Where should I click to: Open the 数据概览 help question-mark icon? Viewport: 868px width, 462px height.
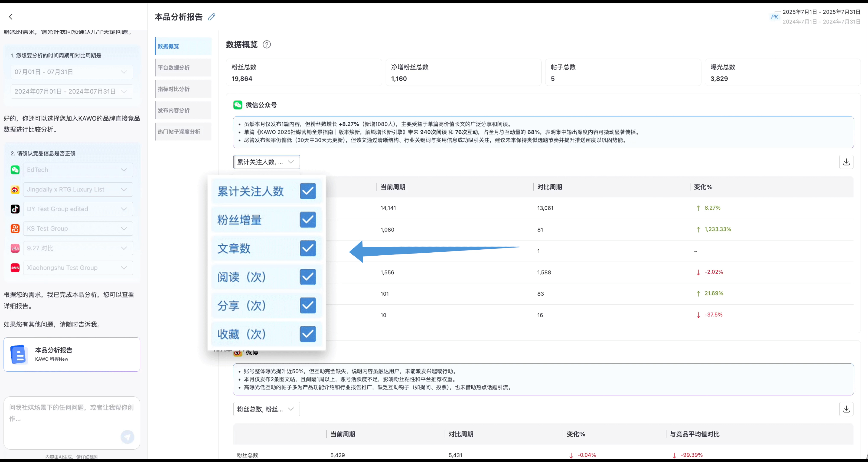click(x=266, y=44)
